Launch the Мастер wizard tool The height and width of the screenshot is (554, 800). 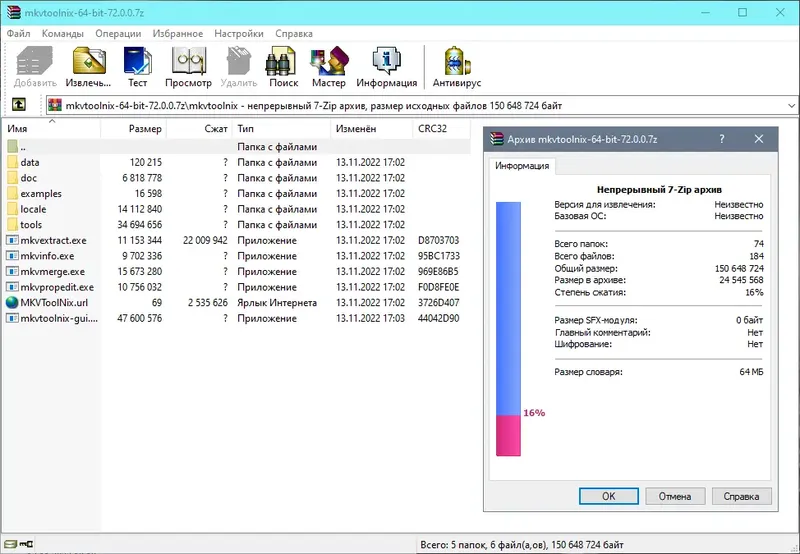pyautogui.click(x=329, y=61)
